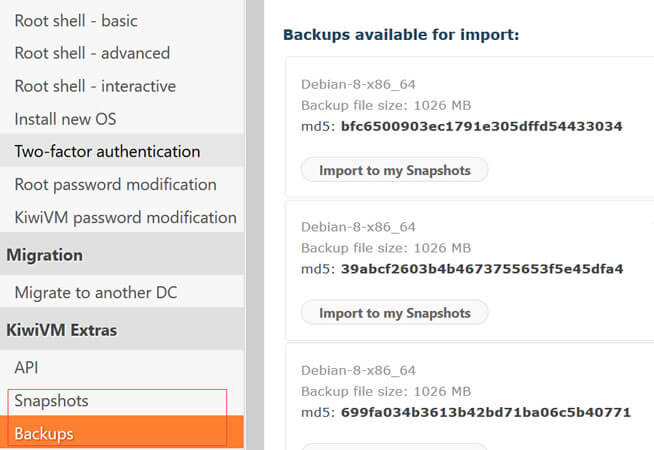
Task: Click the 'Backups available for import' heading
Action: click(401, 35)
